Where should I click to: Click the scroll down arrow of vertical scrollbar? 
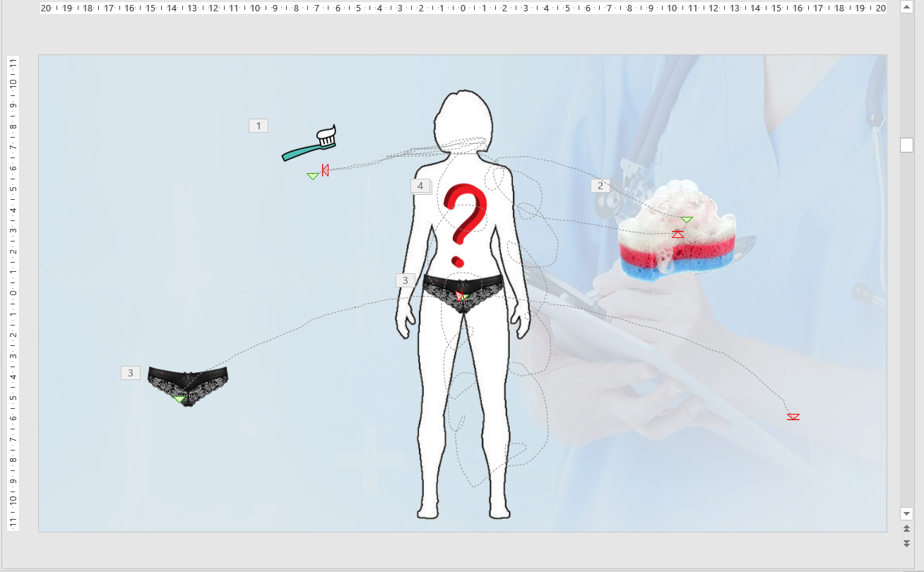tap(906, 513)
